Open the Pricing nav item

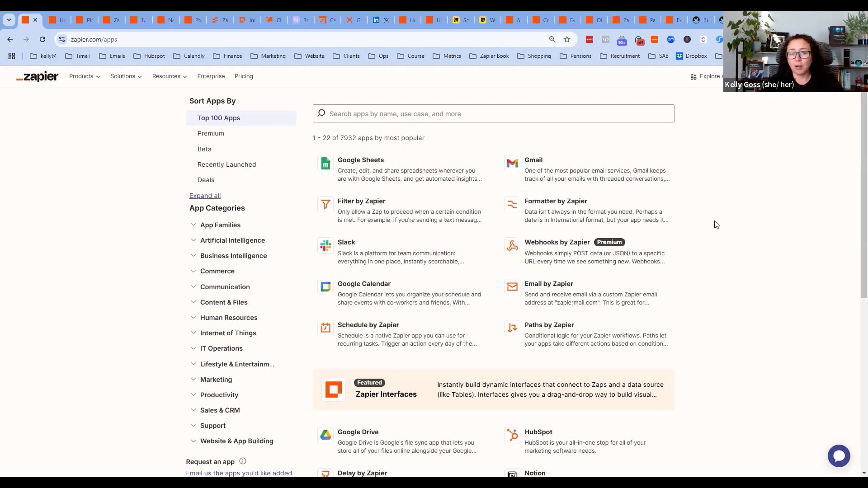[244, 76]
